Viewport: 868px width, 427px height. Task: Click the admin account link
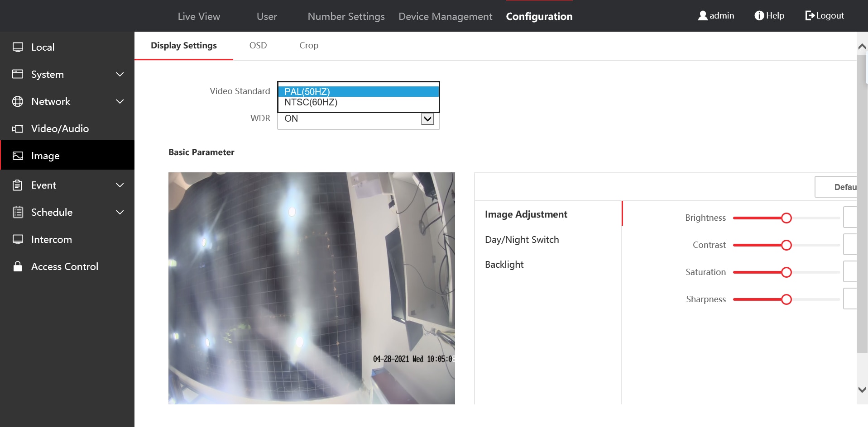722,16
